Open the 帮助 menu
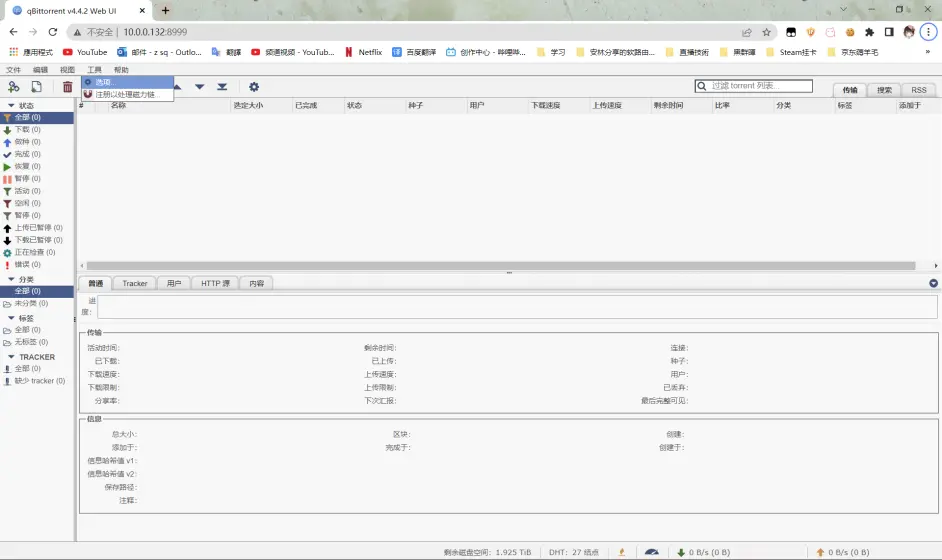This screenshot has height=560, width=942. tap(121, 70)
